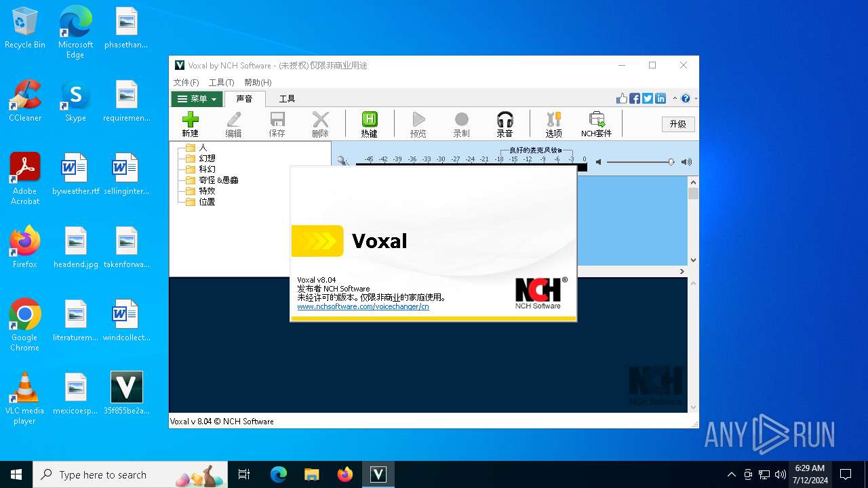Share via the LinkedIn icon
The image size is (868, 488).
pos(660,98)
